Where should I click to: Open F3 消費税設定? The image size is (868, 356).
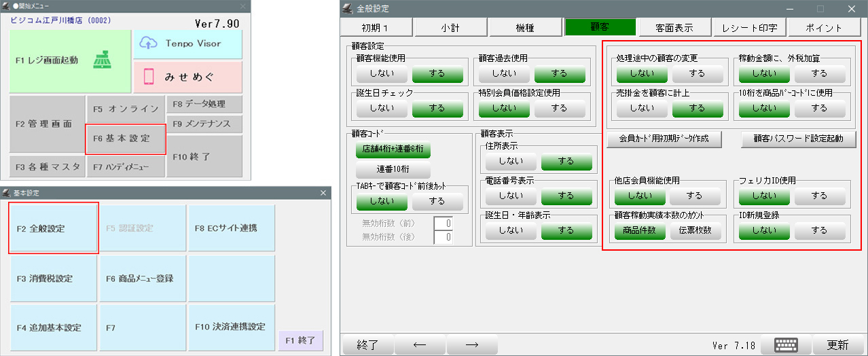pyautogui.click(x=54, y=279)
